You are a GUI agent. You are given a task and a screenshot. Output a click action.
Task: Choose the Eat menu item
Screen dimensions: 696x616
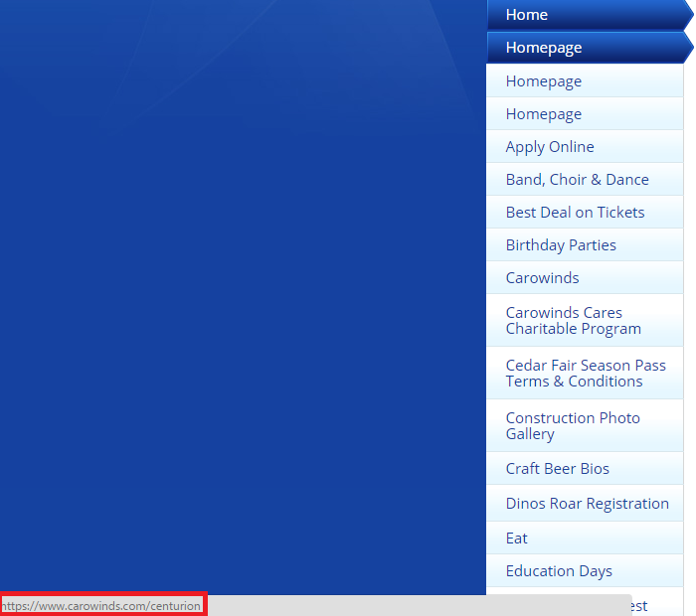coord(517,539)
